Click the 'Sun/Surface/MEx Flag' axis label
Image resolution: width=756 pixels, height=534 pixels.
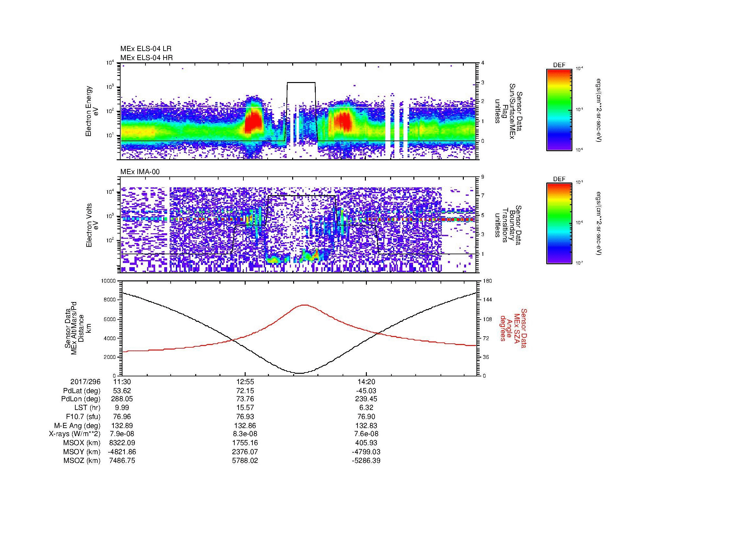coord(508,111)
